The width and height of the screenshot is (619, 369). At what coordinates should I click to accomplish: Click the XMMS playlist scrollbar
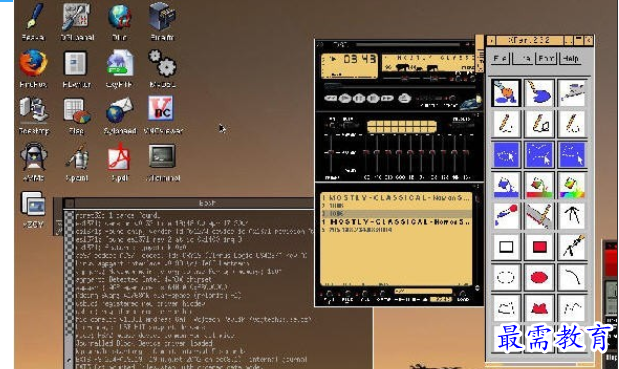[477, 242]
